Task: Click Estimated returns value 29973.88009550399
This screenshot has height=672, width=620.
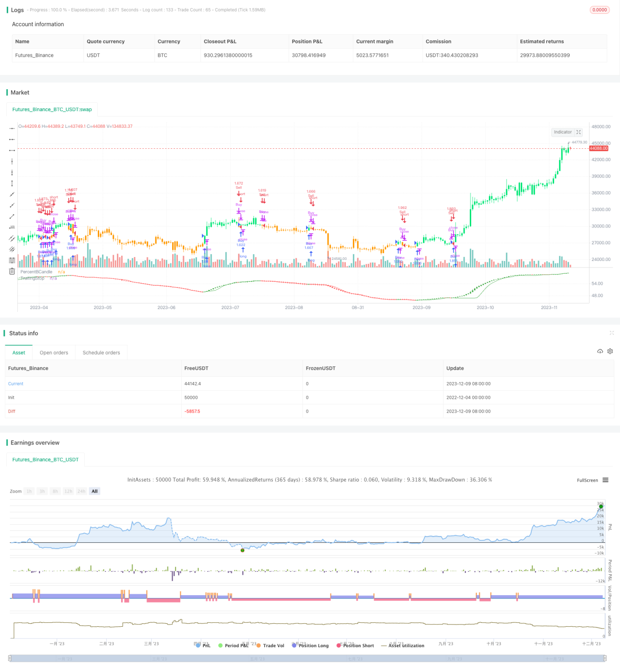Action: [545, 55]
